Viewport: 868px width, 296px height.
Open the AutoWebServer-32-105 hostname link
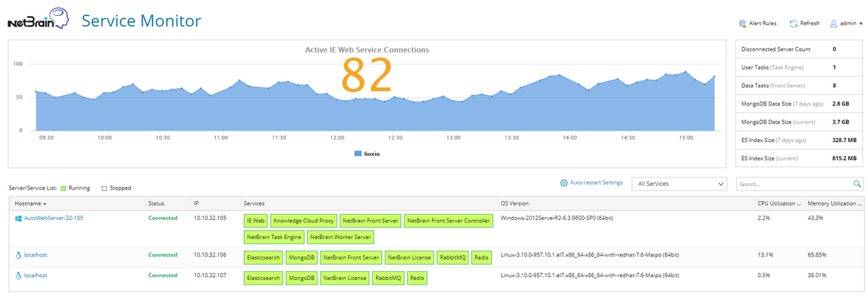54,219
